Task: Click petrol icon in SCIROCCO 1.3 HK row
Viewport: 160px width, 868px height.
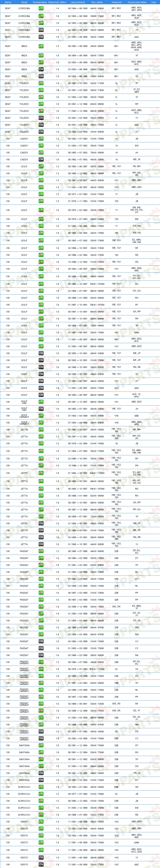Action: coord(41,787)
